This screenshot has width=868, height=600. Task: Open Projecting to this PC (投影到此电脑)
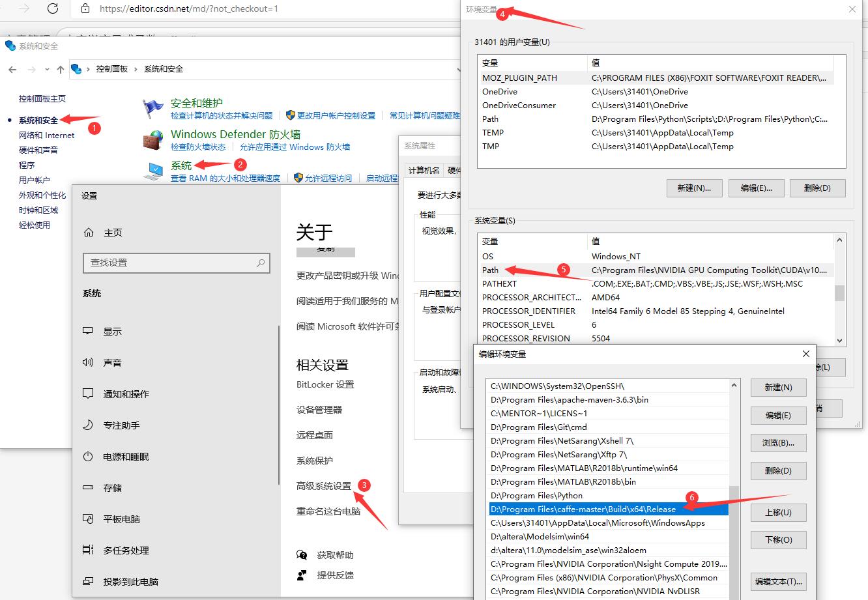[x=130, y=581]
